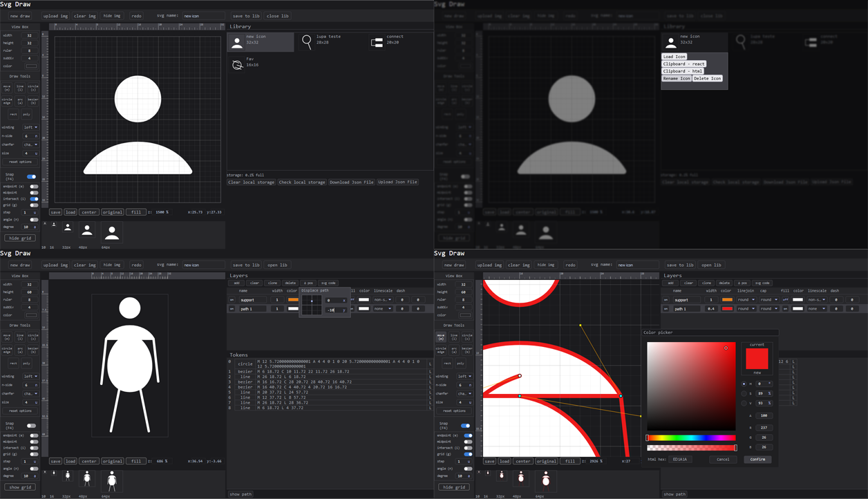This screenshot has height=499, width=868.
Task: Select the arc (a) tool in the Displace path window
Action: tap(20, 350)
